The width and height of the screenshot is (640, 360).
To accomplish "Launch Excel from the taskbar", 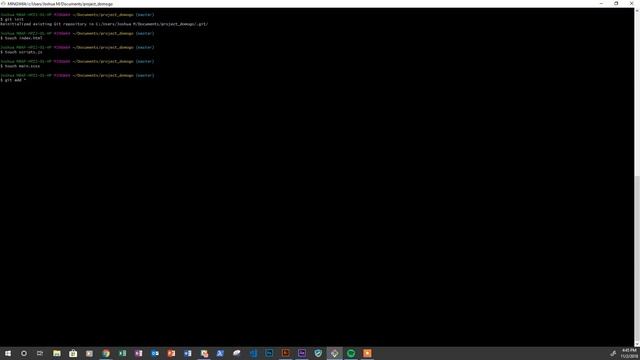I will coord(122,353).
